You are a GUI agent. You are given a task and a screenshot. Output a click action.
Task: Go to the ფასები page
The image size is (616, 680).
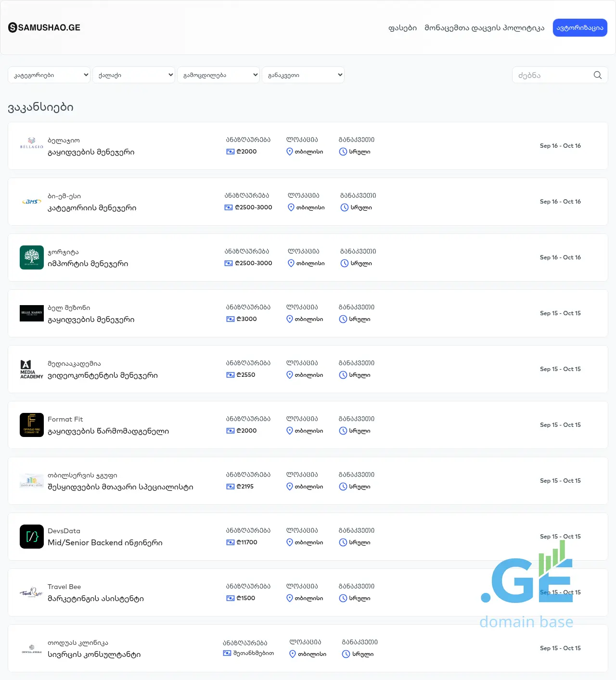pos(402,28)
